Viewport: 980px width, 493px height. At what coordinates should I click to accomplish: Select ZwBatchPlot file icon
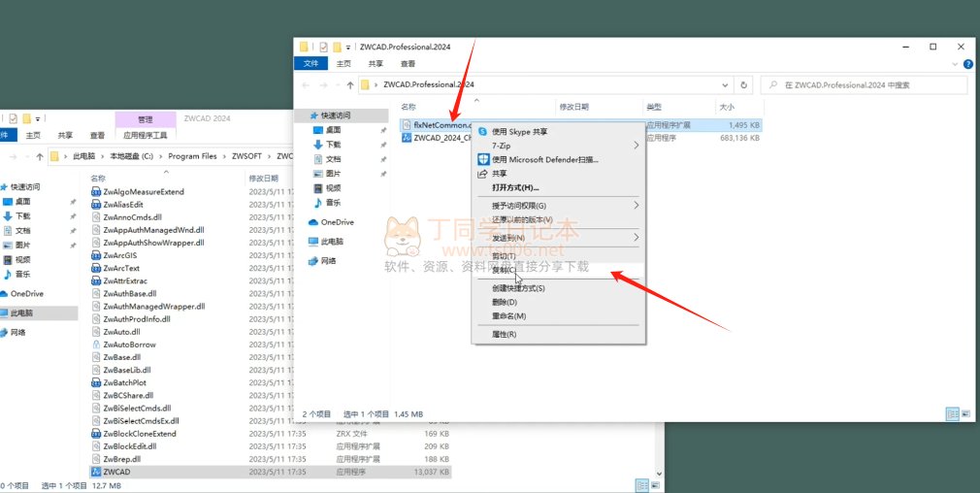point(96,382)
